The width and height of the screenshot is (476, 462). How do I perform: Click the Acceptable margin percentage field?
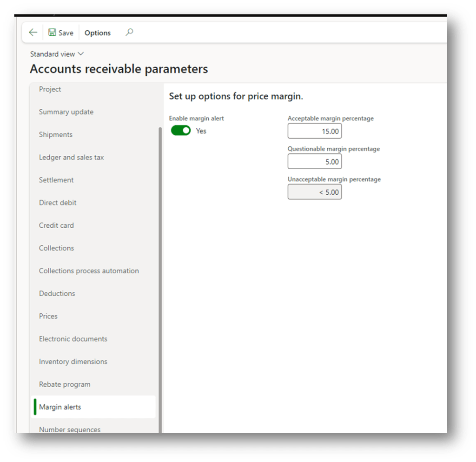click(315, 131)
